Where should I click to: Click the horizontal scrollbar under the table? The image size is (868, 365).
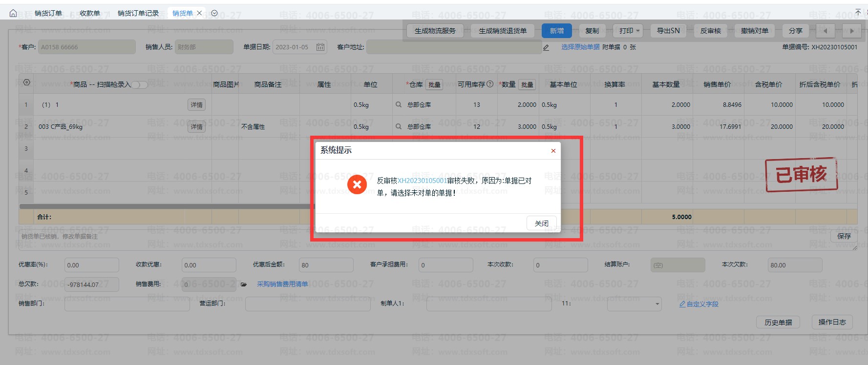tap(166, 206)
